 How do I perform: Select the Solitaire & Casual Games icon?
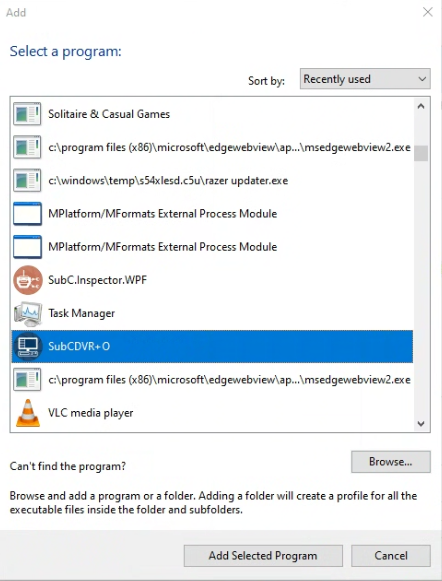[27, 114]
